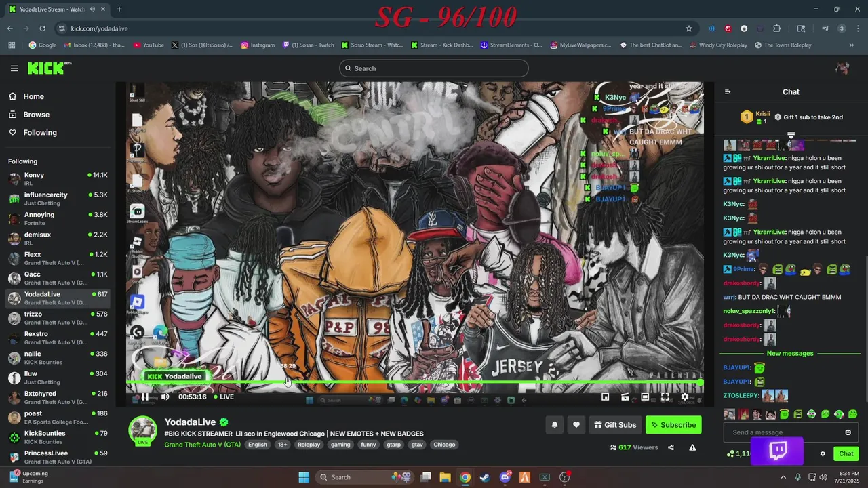Share the stream via share icon

click(671, 447)
